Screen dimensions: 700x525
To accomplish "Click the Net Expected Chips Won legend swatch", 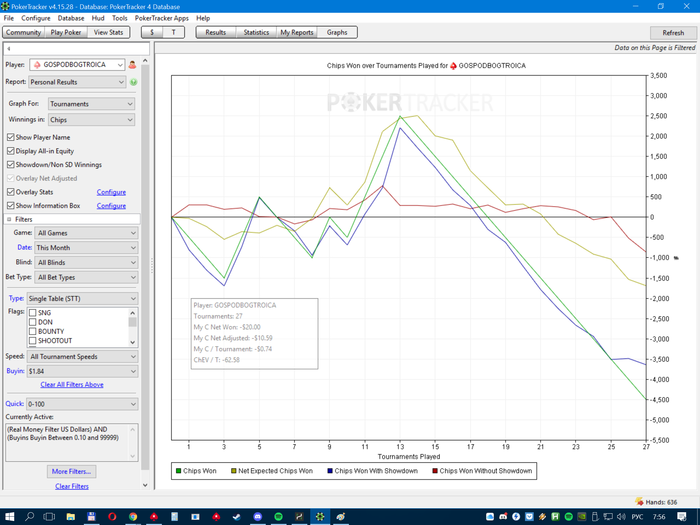I will tap(233, 471).
